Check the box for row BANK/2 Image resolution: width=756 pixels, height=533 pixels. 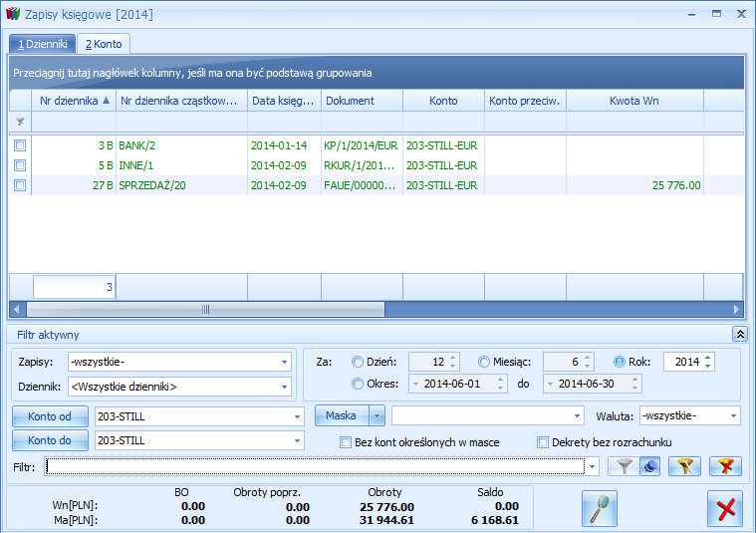[x=20, y=145]
